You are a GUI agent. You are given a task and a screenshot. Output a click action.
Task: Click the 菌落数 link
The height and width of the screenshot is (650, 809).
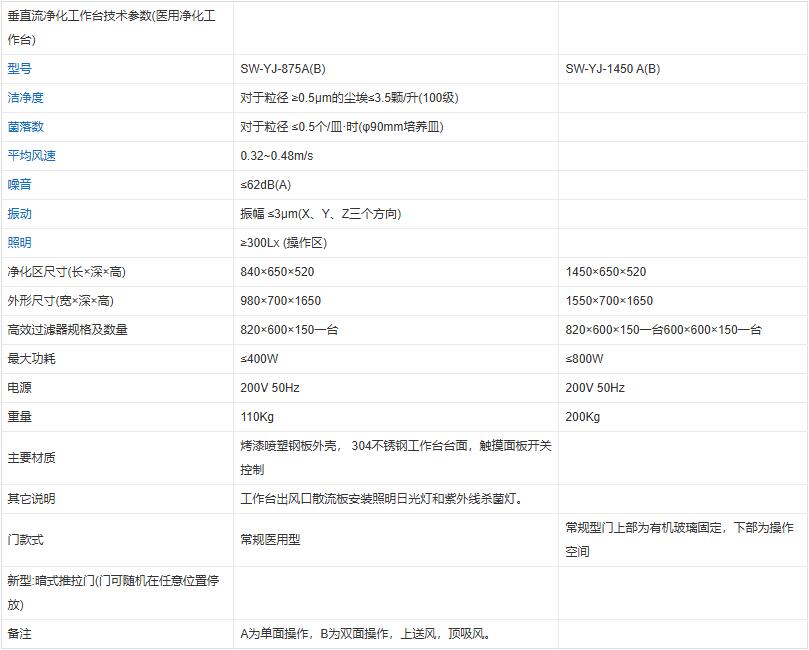[x=26, y=127]
